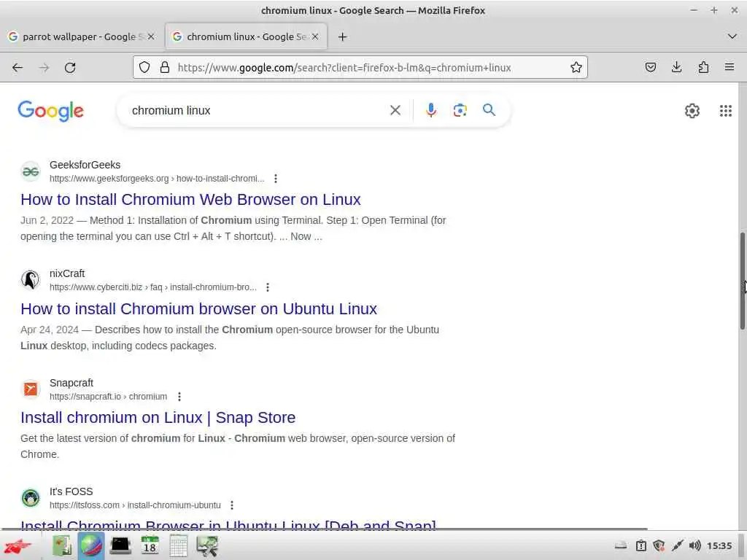The image size is (747, 560).
Task: Click the snapcraft.io chromium URL breadcrumb
Action: pos(108,397)
